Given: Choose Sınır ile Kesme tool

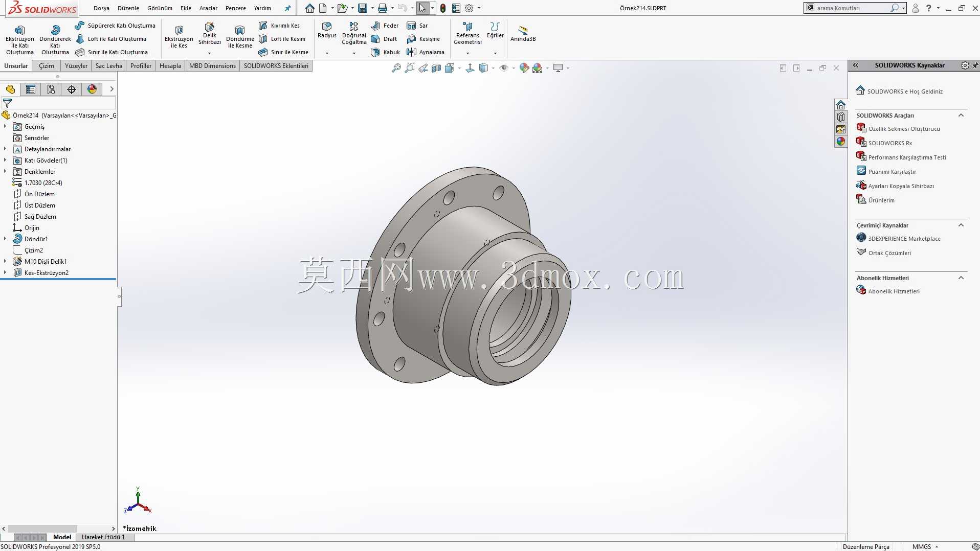Looking at the screenshot, I should tap(284, 52).
